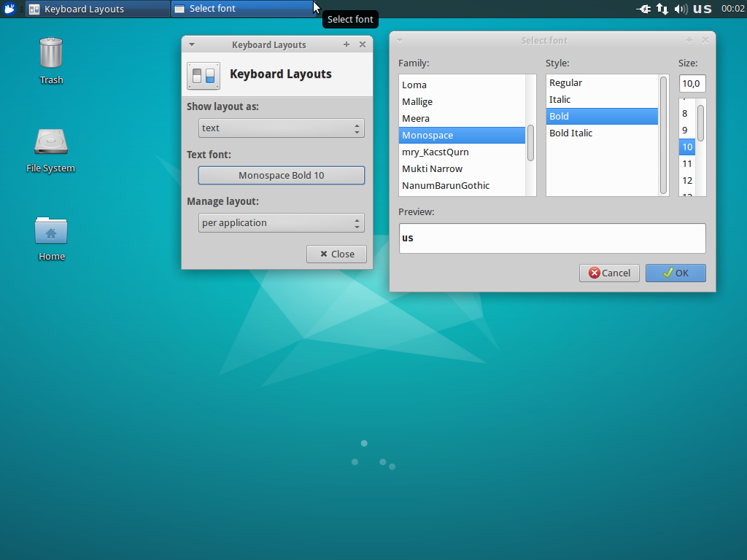The width and height of the screenshot is (747, 560).
Task: Open the 'Manage layout' per application dropdown
Action: (281, 223)
